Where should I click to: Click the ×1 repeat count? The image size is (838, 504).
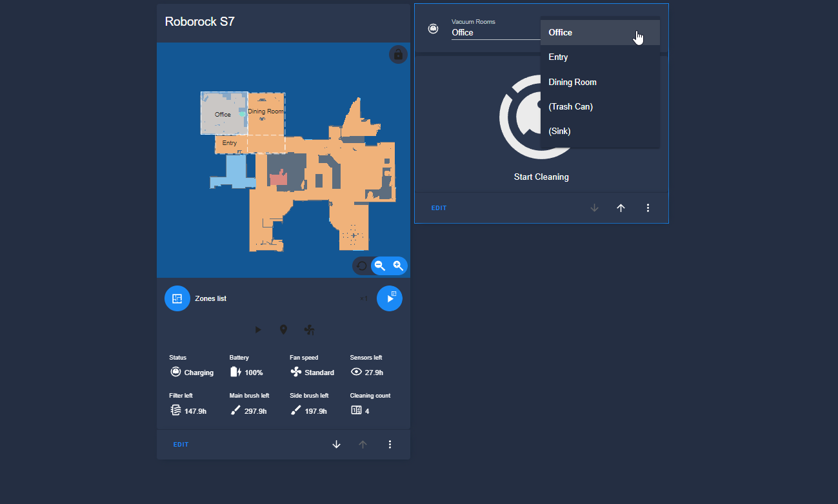[363, 298]
